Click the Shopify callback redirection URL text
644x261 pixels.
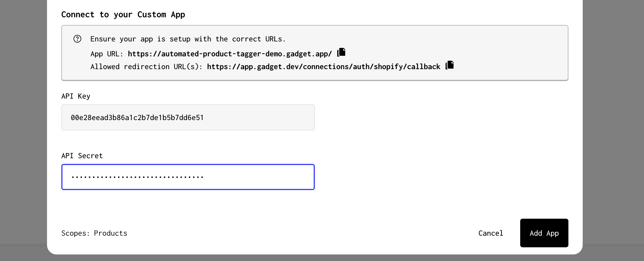[323, 67]
